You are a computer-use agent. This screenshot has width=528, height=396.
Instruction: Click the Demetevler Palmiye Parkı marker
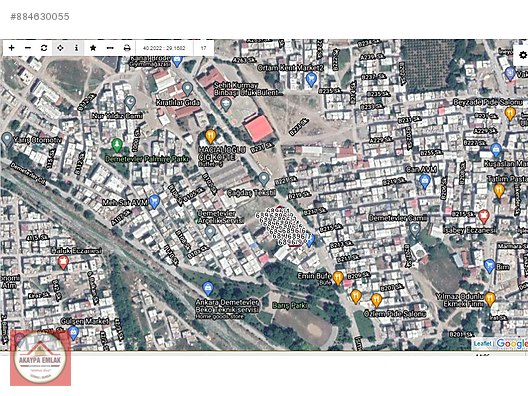tap(117, 145)
